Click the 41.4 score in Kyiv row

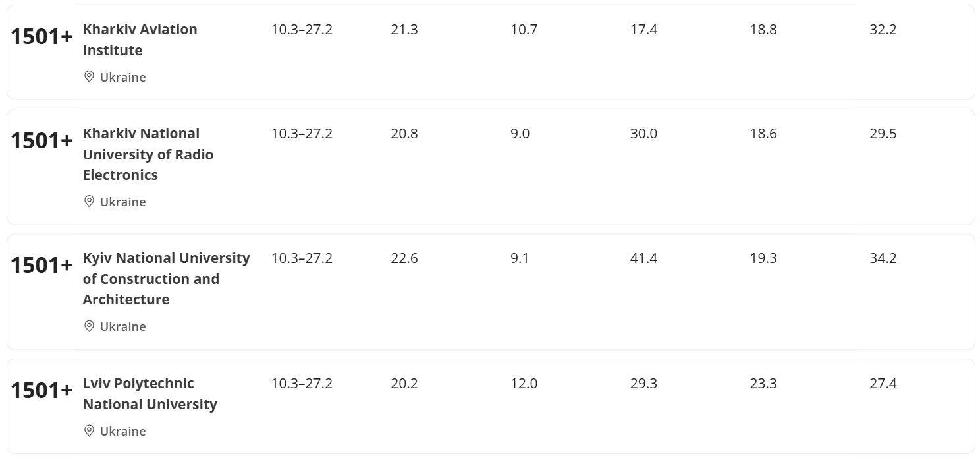coord(643,258)
